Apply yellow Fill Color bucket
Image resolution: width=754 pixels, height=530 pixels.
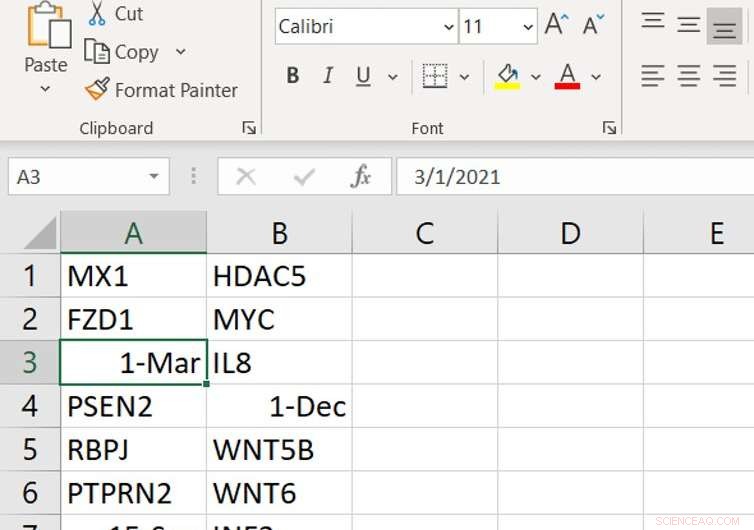508,76
